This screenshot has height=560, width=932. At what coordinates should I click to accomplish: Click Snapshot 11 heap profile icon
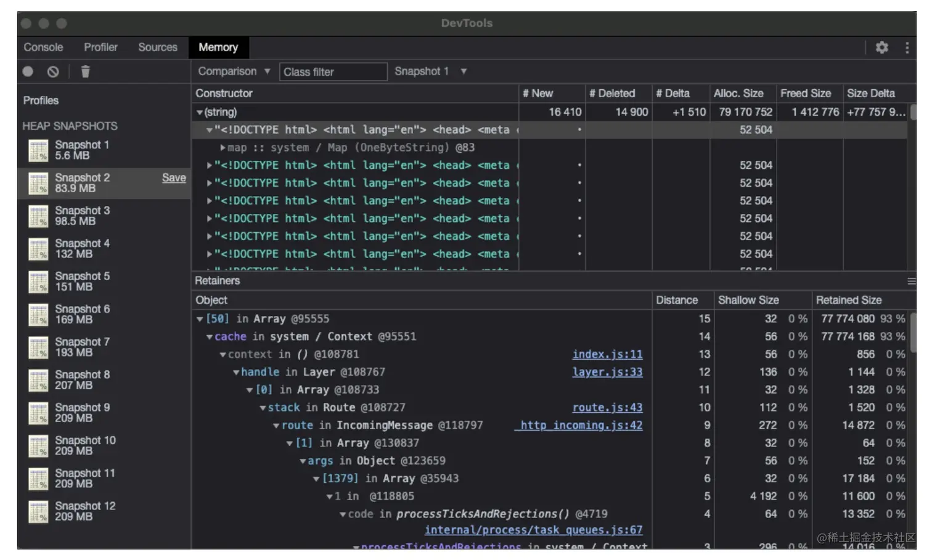coord(38,479)
